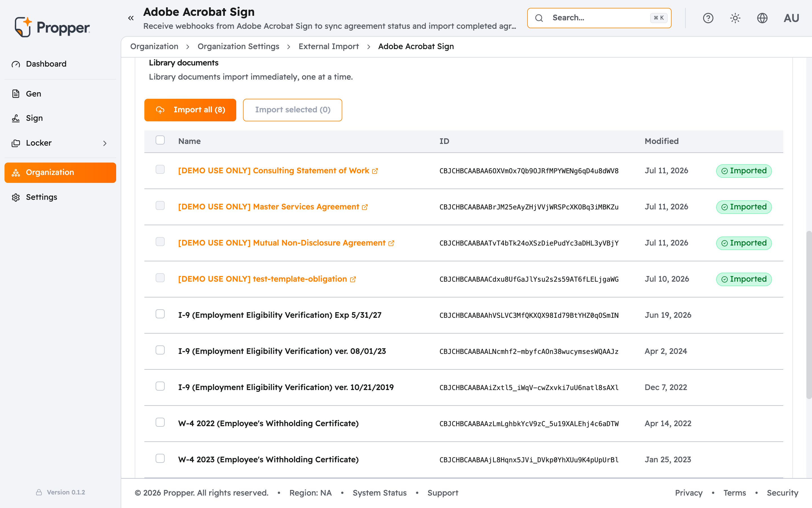Image resolution: width=812 pixels, height=508 pixels.
Task: Click 'I-9 (Employment Eligibility Verification) Exp 5/31/27' name
Action: (279, 315)
